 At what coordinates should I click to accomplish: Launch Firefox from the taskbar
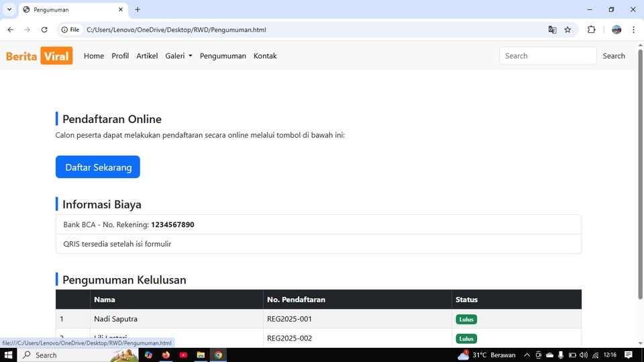pos(166,355)
